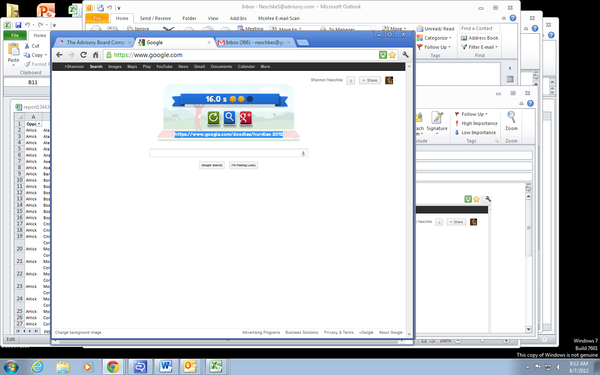Expand the Tags dialog launcher in message window
Image resolution: width=600 pixels, height=375 pixels.
497,141
